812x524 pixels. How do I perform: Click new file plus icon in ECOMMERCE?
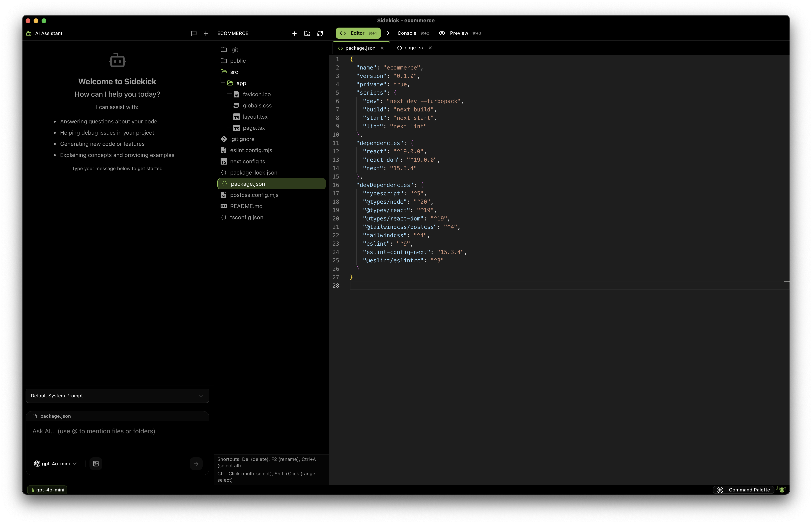294,33
